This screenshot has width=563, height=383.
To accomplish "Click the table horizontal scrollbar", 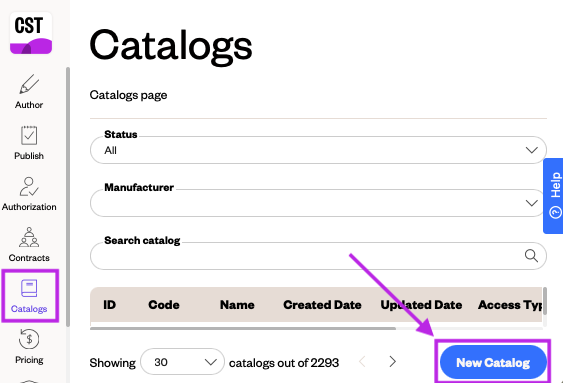I will [243, 328].
